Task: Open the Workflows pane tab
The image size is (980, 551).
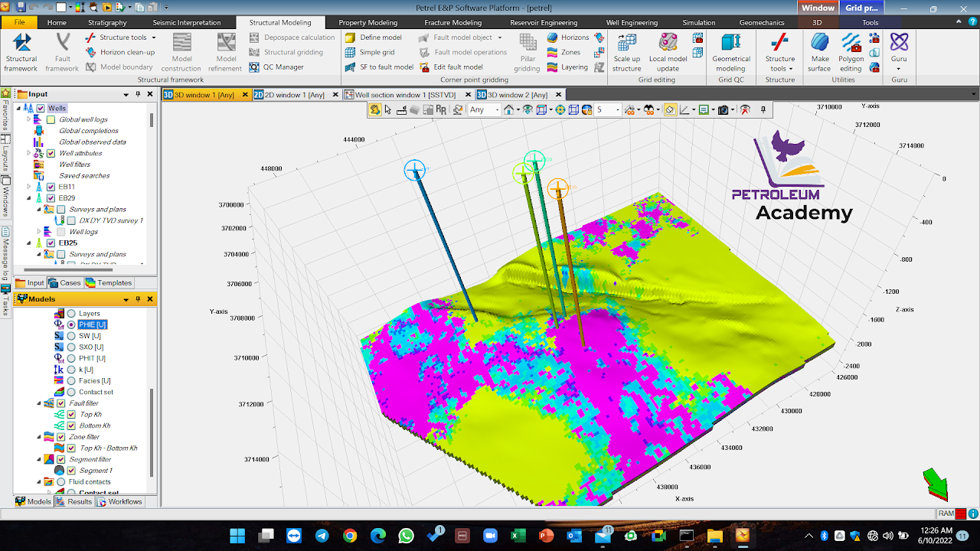Action: pos(119,501)
